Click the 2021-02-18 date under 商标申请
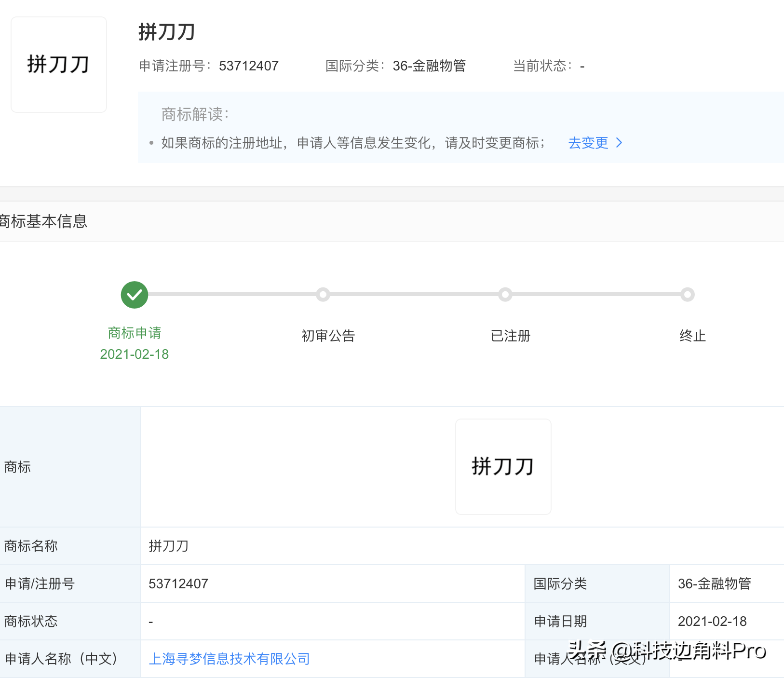Image resolution: width=784 pixels, height=678 pixels. pyautogui.click(x=135, y=354)
